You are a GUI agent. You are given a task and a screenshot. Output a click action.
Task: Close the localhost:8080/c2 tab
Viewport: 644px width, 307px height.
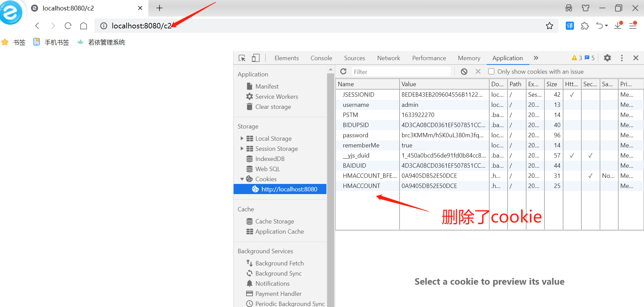pos(140,8)
